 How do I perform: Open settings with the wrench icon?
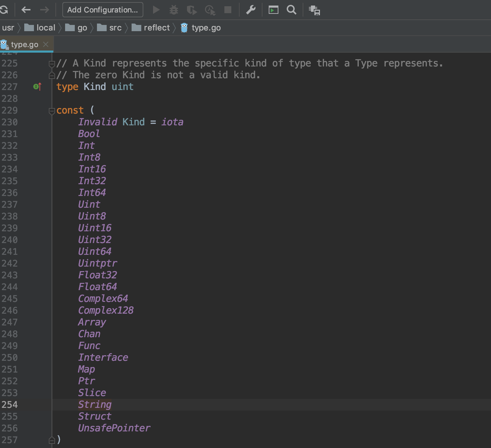click(x=251, y=10)
